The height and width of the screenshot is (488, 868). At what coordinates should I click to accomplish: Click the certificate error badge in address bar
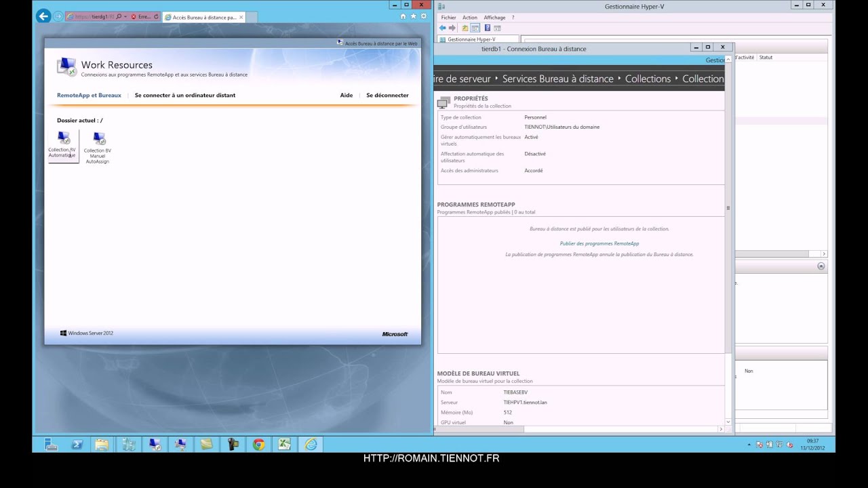click(141, 17)
